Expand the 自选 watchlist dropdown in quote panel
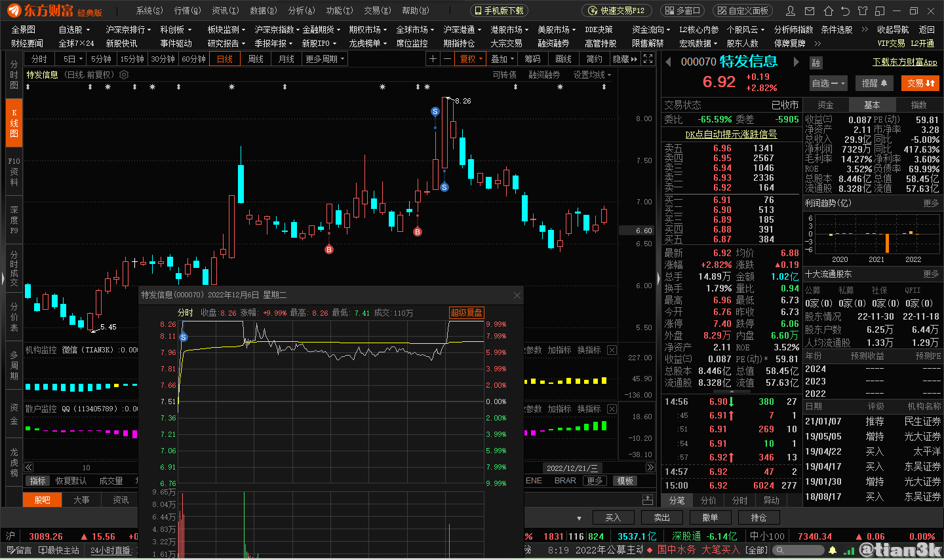Viewport: 944px width, 560px height. (x=829, y=83)
